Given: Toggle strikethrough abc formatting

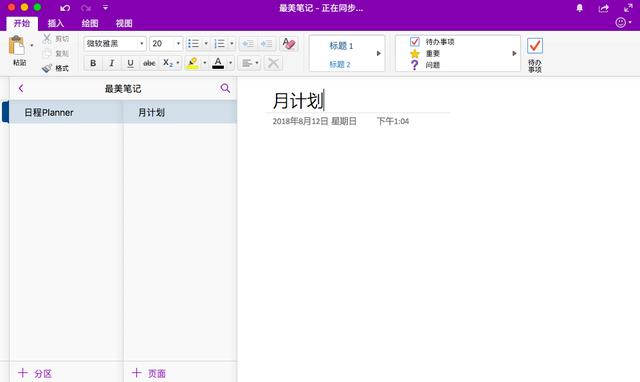Looking at the screenshot, I should pos(149,63).
